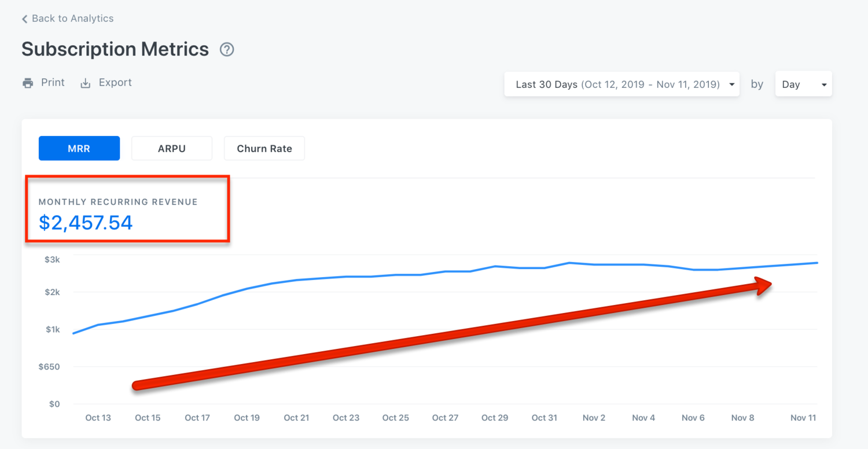The height and width of the screenshot is (449, 868).
Task: Switch to the ARPU tab
Action: point(172,149)
